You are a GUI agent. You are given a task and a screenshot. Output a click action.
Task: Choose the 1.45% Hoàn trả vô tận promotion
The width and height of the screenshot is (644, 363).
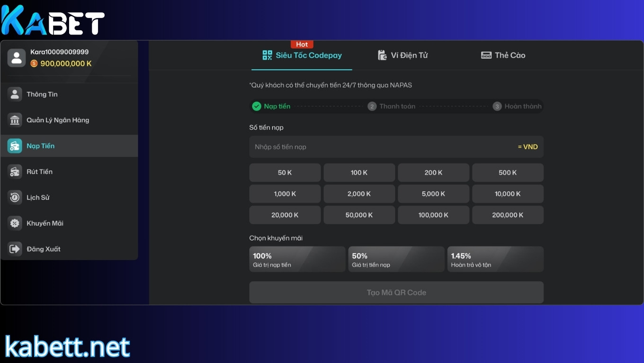[x=495, y=259]
